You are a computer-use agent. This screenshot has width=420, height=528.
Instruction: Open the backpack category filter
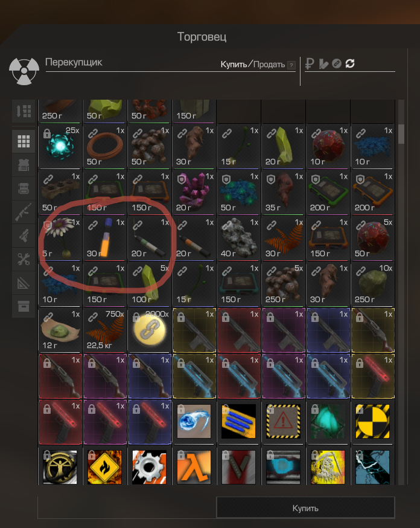click(24, 188)
